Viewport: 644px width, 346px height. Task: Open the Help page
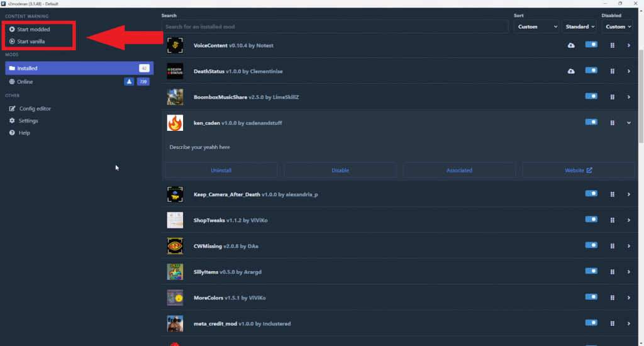pyautogui.click(x=19, y=133)
